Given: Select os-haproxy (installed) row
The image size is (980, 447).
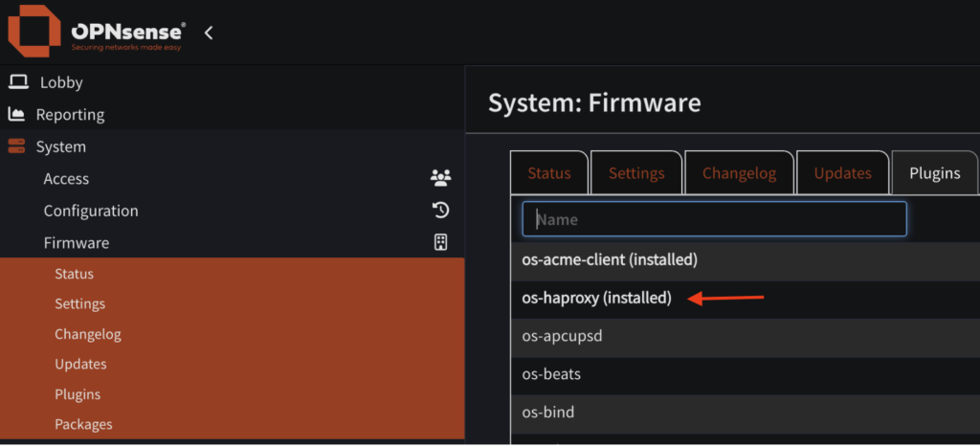Looking at the screenshot, I should pos(745,299).
